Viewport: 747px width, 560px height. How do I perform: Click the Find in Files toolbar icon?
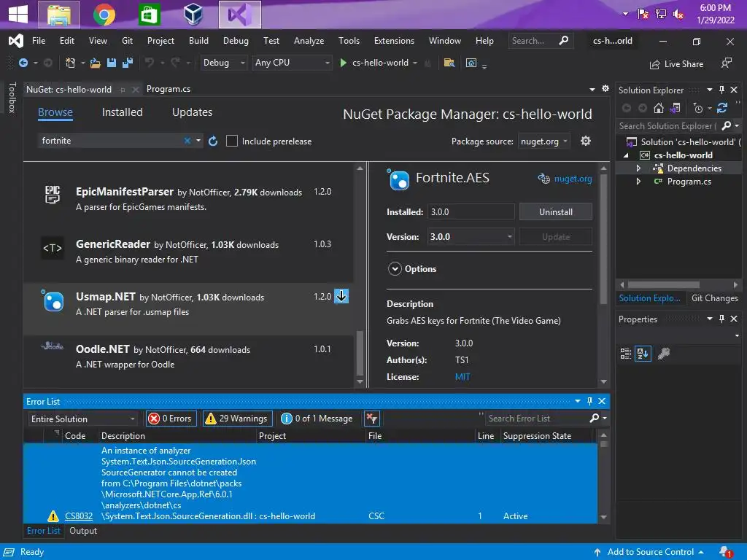tap(449, 63)
